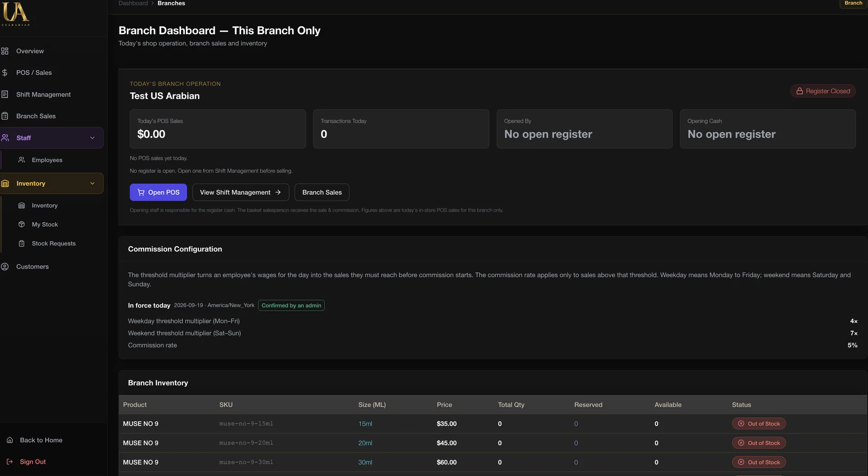Image resolution: width=868 pixels, height=476 pixels.
Task: Click the Reserved column header
Action: coord(588,405)
